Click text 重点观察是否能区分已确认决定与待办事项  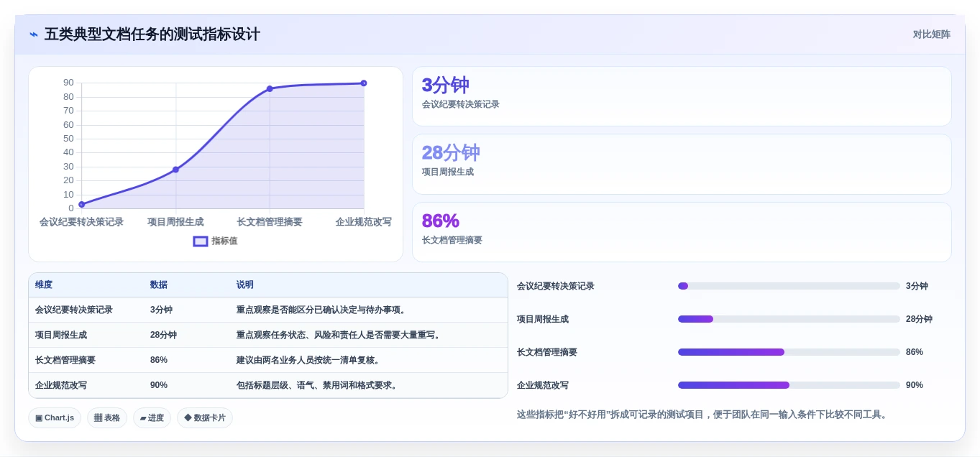tap(322, 310)
